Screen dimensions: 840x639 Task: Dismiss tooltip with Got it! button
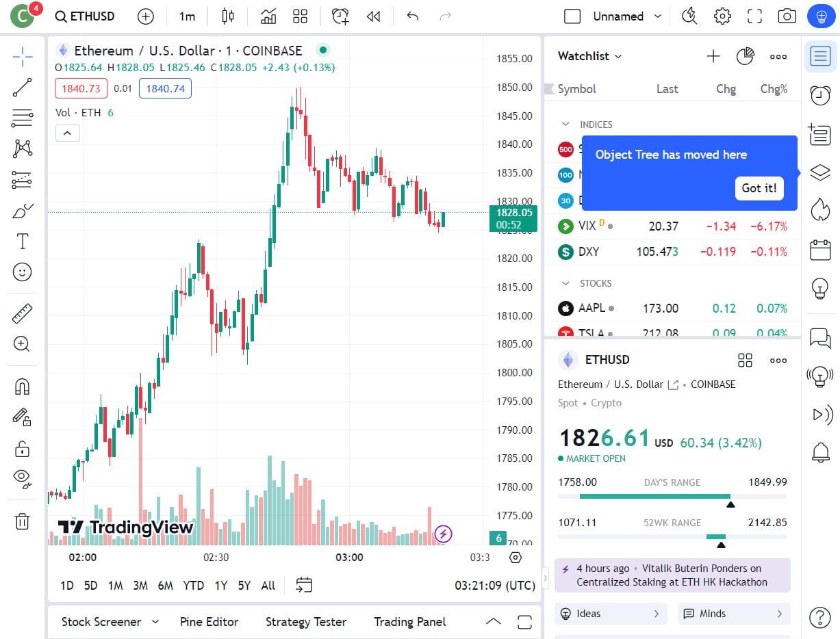coord(759,188)
